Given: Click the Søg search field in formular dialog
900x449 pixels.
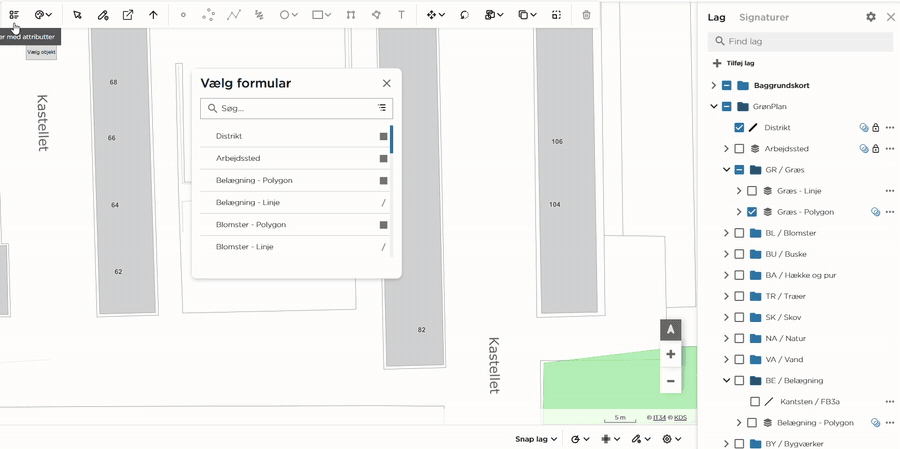Looking at the screenshot, I should pos(296,108).
